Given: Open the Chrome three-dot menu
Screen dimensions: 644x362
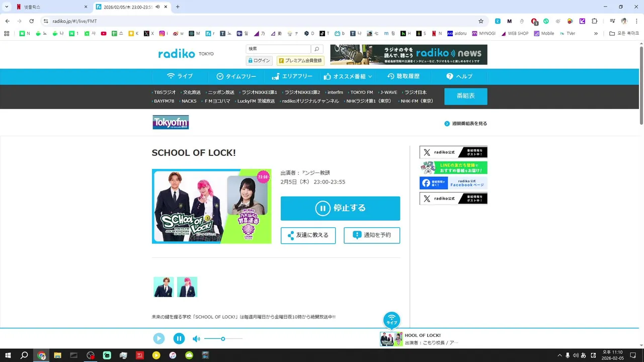Looking at the screenshot, I should [636, 21].
